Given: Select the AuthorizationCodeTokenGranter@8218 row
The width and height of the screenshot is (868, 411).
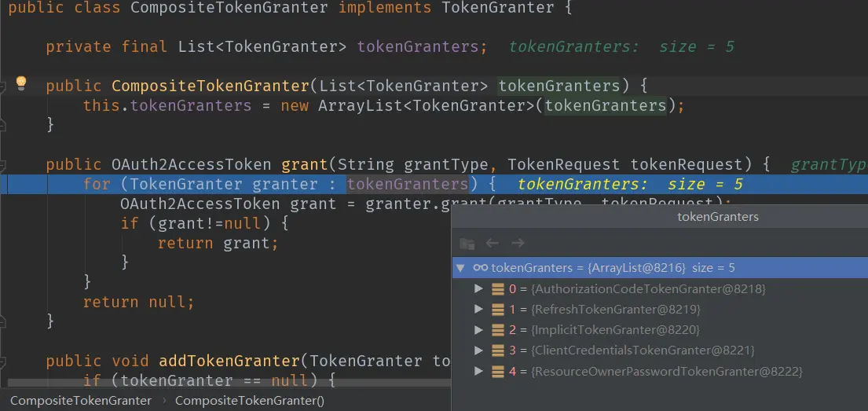Looking at the screenshot, I should pyautogui.click(x=660, y=288).
